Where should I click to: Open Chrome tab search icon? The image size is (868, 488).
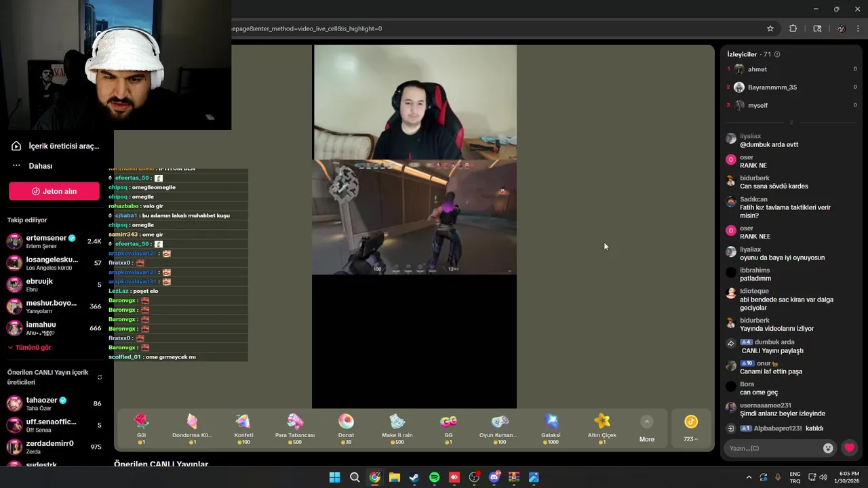point(817,28)
